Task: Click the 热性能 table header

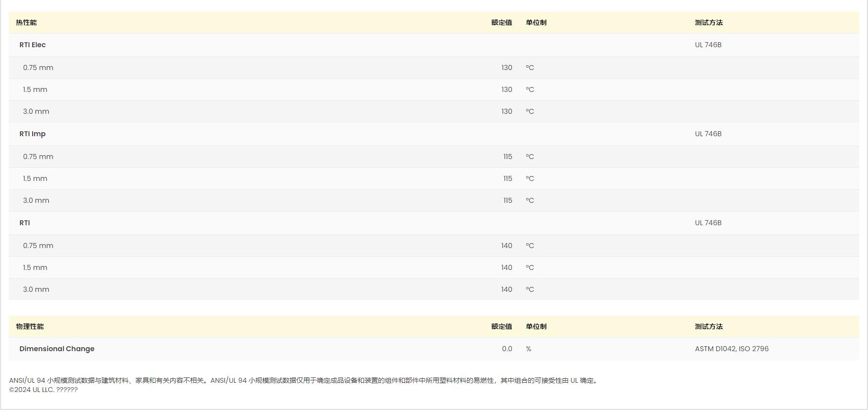Action: pyautogui.click(x=26, y=22)
